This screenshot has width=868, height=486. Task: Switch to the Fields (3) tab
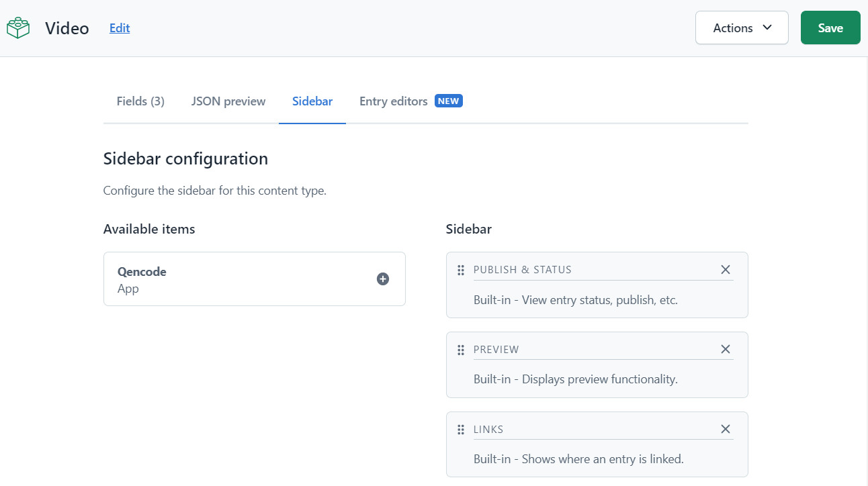pos(140,101)
